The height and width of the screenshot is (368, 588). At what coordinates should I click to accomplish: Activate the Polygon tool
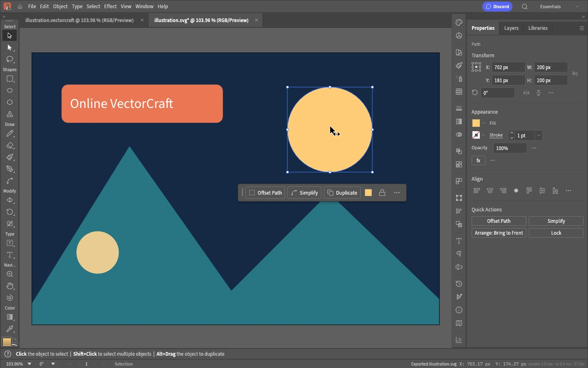(x=10, y=102)
